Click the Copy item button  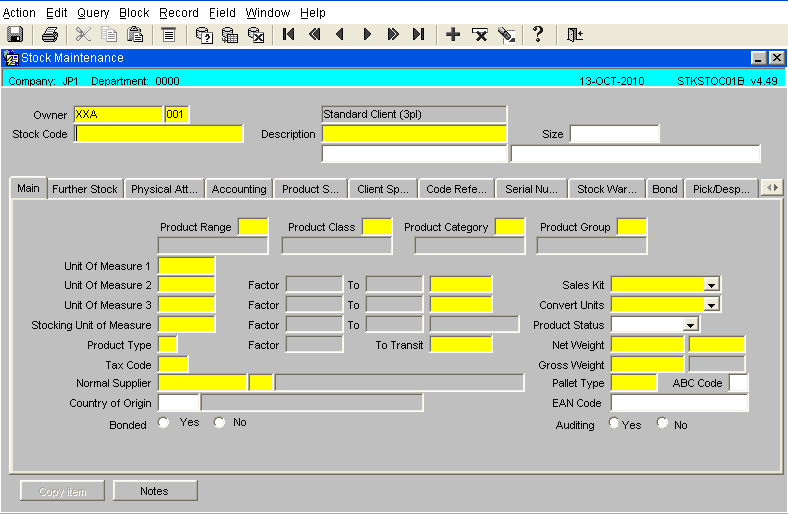[62, 491]
